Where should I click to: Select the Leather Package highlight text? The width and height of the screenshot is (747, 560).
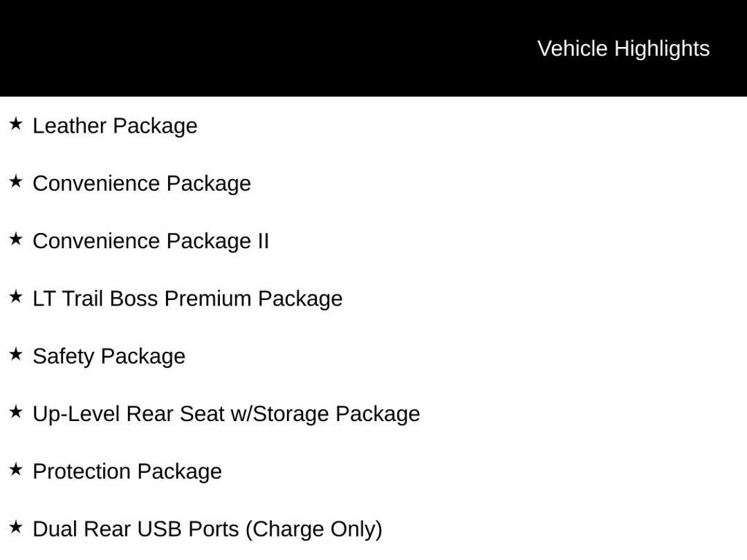[x=115, y=126]
